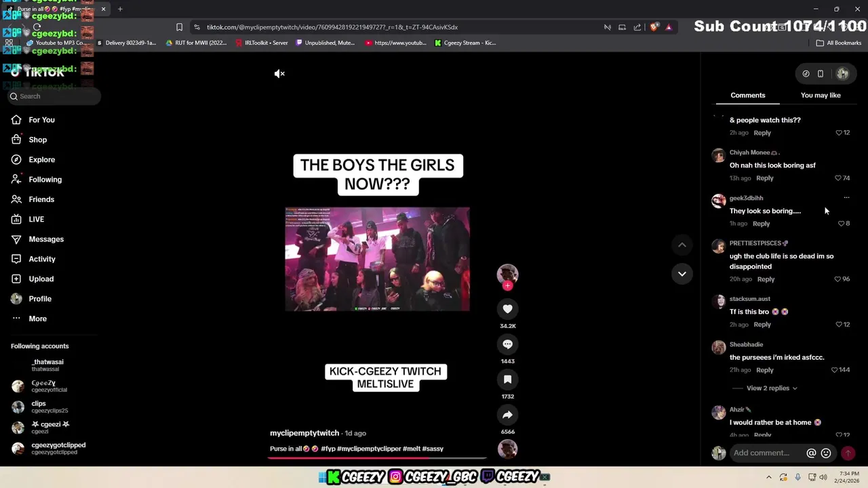Open comments via speech bubble icon
Viewport: 868px width, 488px height.
tap(507, 344)
